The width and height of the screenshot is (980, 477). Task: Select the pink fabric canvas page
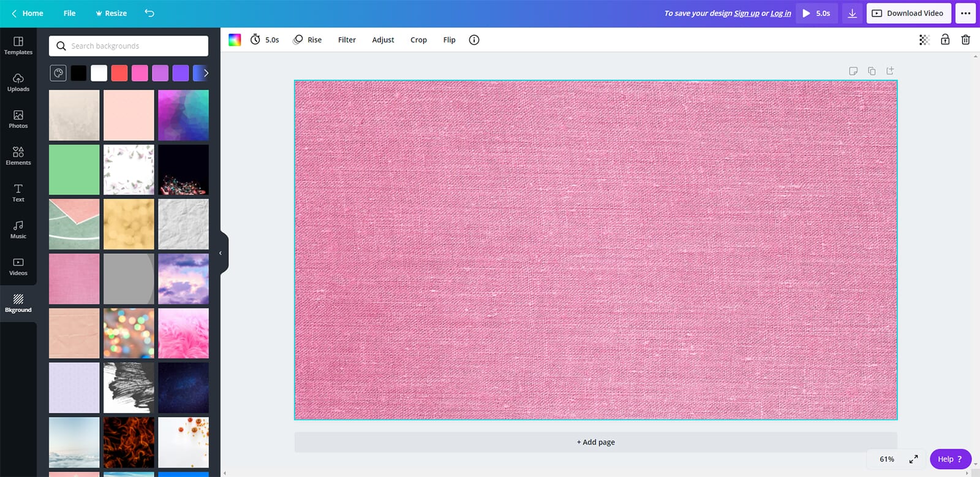point(596,250)
